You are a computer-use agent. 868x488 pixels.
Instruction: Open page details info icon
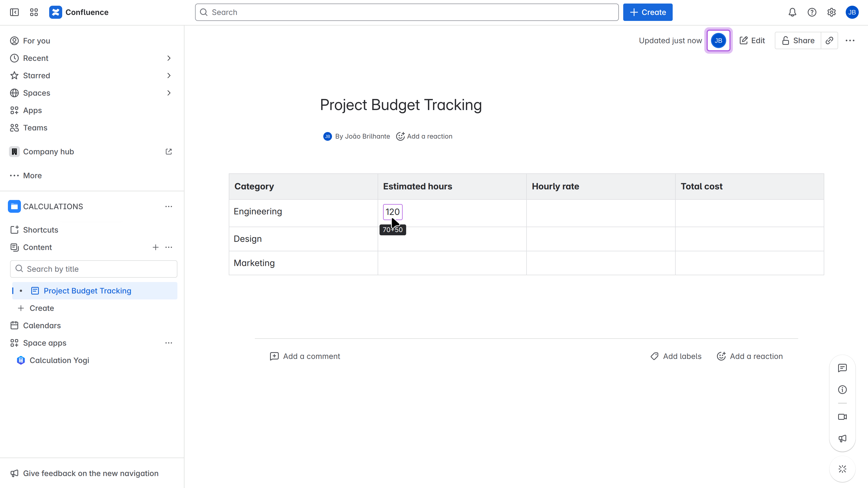click(842, 390)
